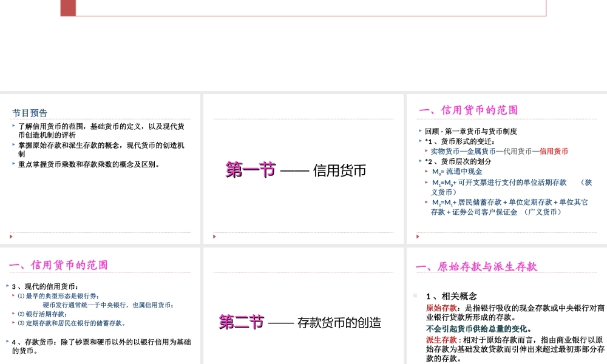This screenshot has height=364, width=607.
Task: Expand the bullet before 银行活期存款 line
Action: [13, 312]
